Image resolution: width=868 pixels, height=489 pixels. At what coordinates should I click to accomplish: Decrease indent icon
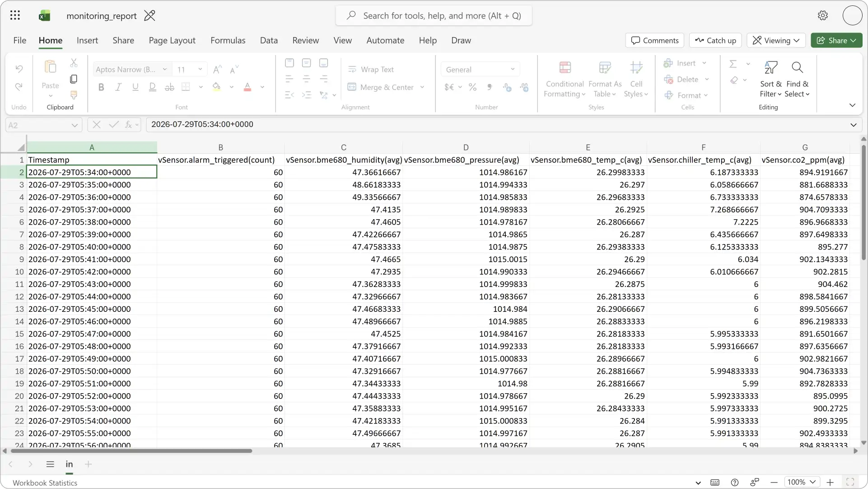click(289, 95)
